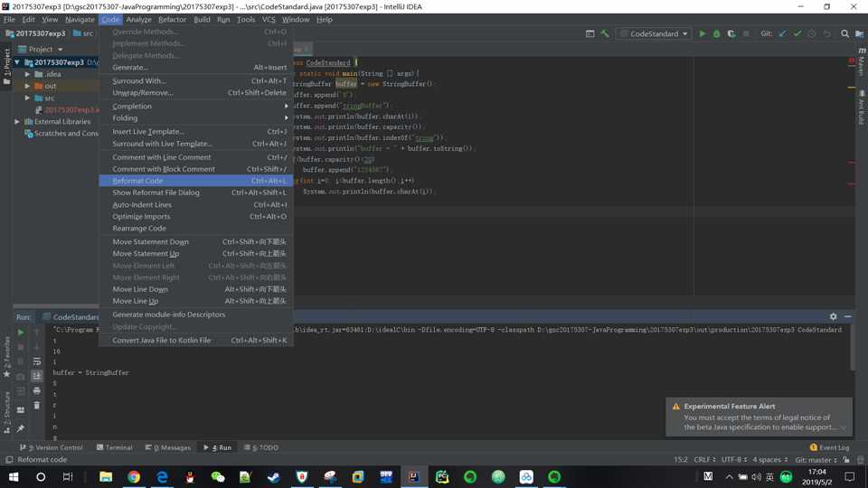This screenshot has height=488, width=868.
Task: Open the Completion submenu
Action: 195,106
